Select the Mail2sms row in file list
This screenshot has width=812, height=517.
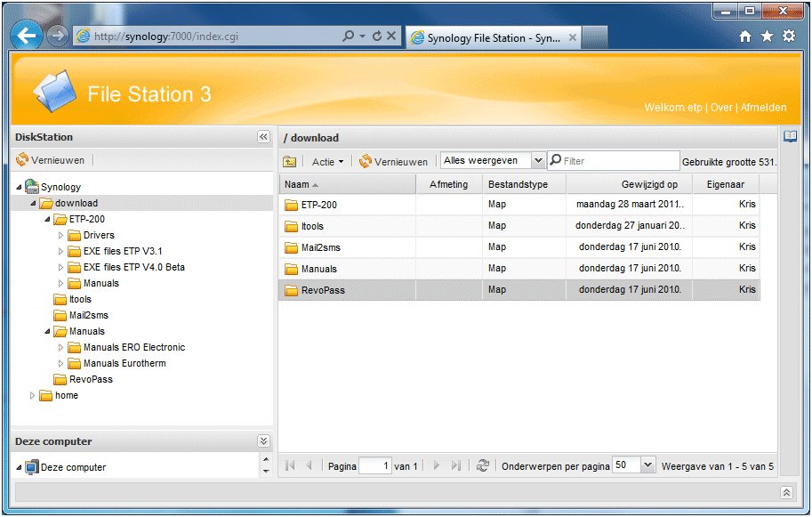[x=519, y=247]
